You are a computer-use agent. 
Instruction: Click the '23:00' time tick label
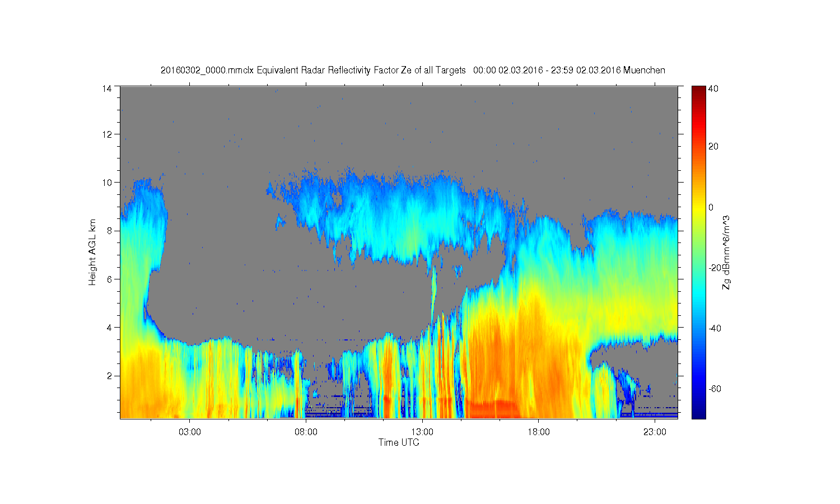click(x=655, y=432)
